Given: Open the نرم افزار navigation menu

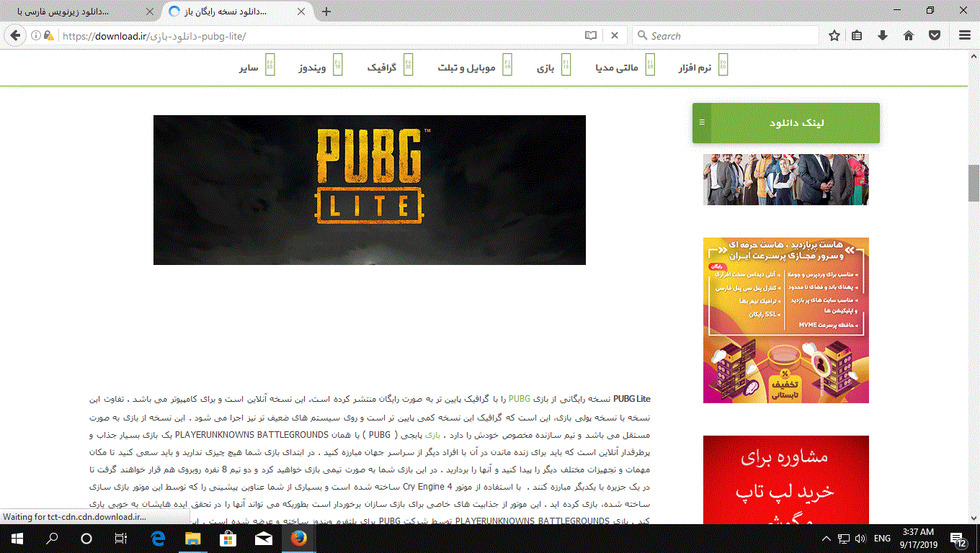Looking at the screenshot, I should coord(695,68).
